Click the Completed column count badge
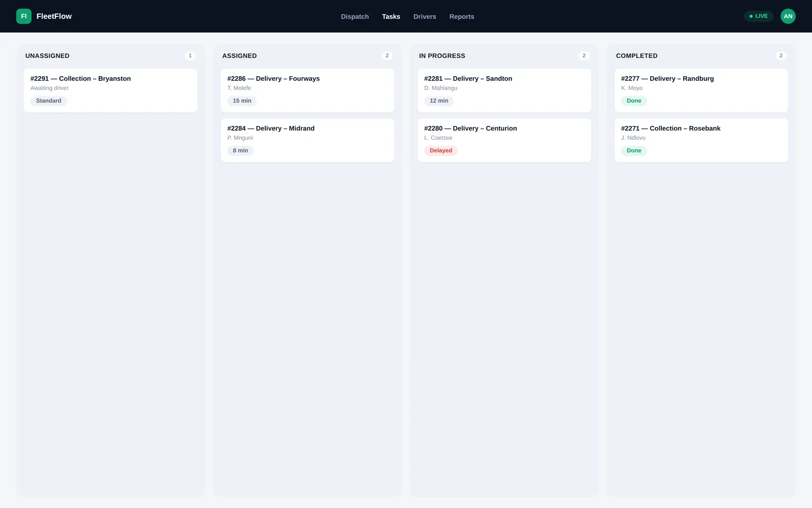The width and height of the screenshot is (812, 508). 781,56
